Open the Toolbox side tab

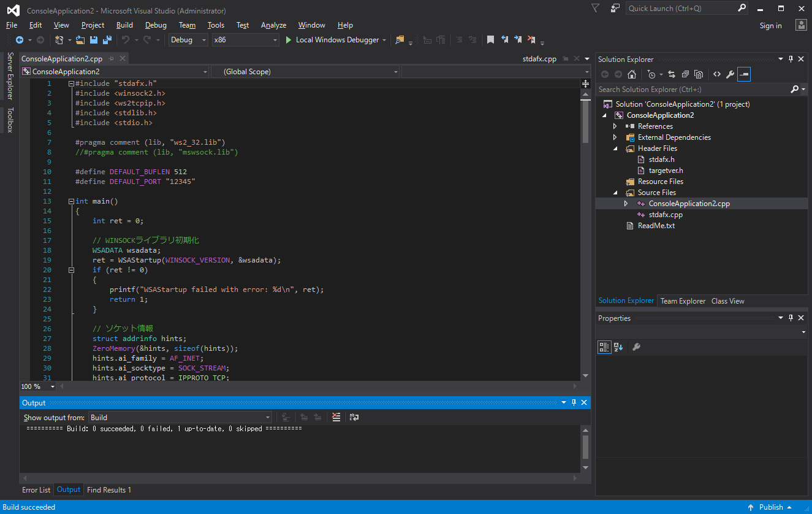pos(10,120)
